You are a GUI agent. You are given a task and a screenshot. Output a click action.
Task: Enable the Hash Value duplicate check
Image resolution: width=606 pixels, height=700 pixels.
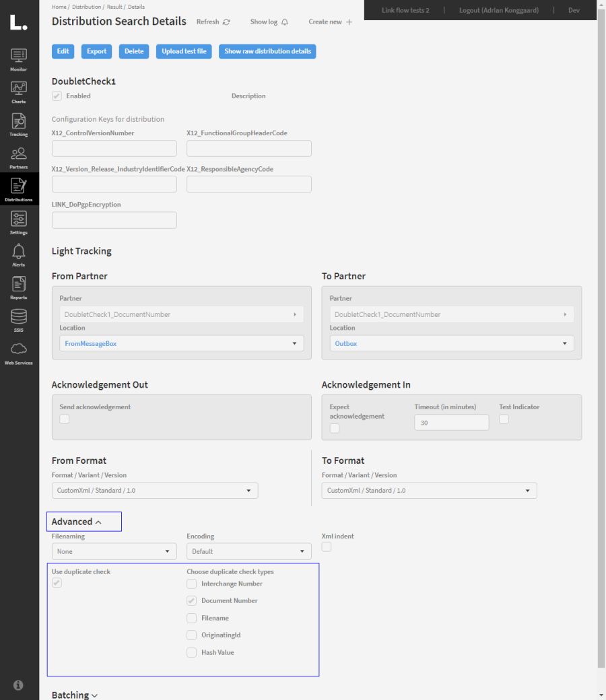[193, 652]
